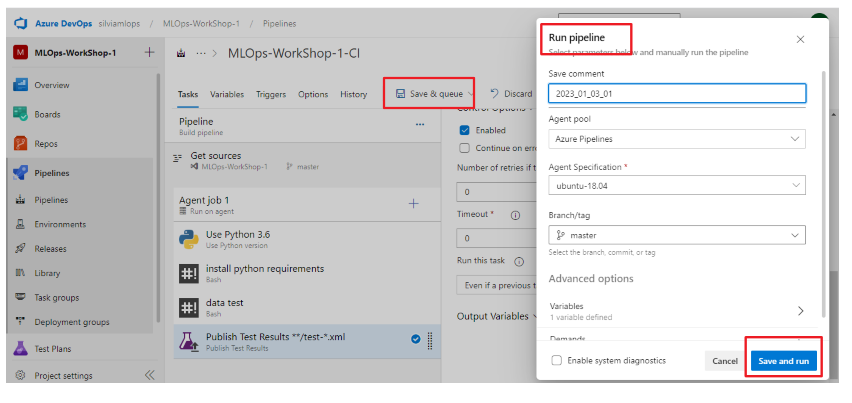Toggle the Enabled checkbox
The height and width of the screenshot is (403, 852).
coord(465,130)
